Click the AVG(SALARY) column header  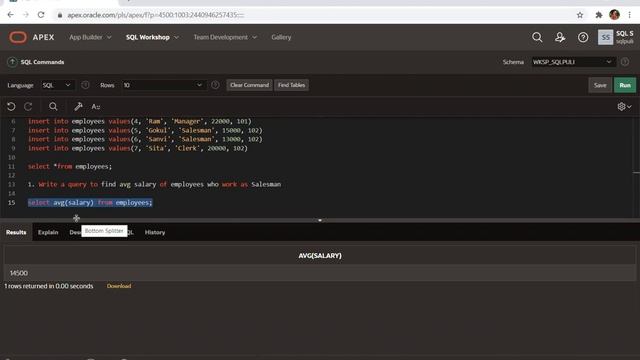tap(320, 256)
